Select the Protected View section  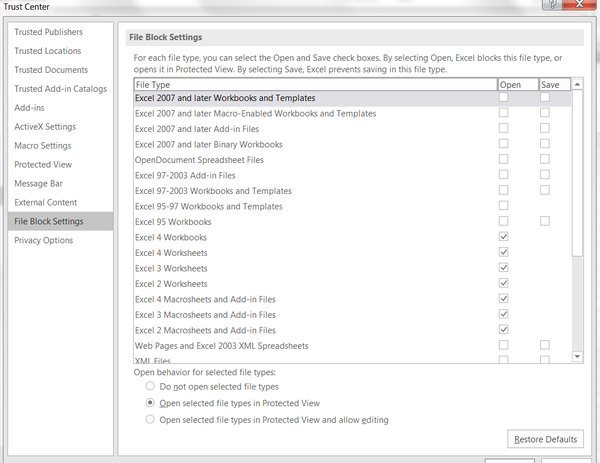click(43, 165)
